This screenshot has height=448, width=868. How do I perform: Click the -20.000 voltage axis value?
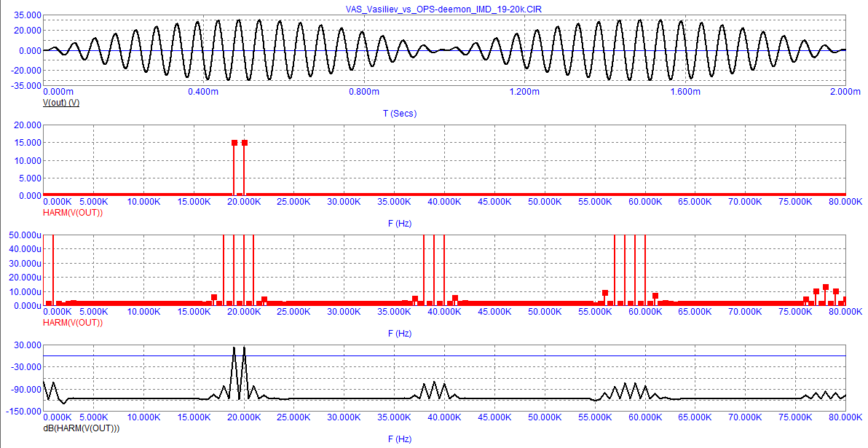click(25, 71)
